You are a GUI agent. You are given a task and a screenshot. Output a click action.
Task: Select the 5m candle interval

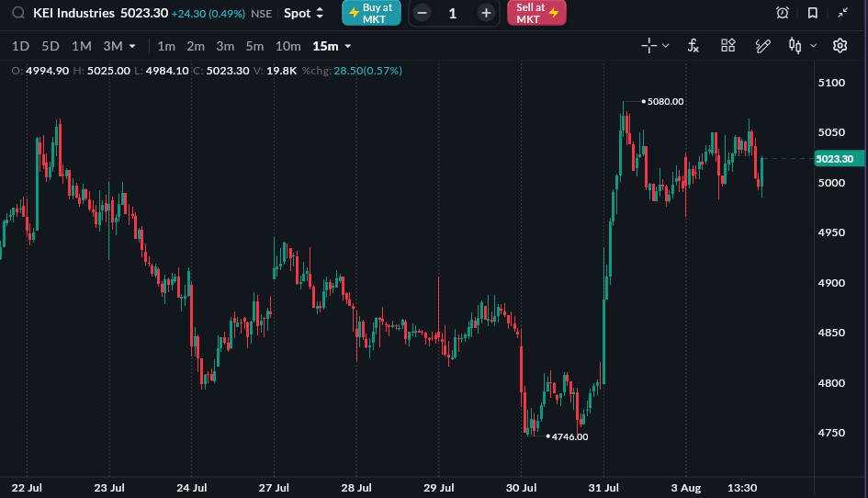[x=254, y=46]
